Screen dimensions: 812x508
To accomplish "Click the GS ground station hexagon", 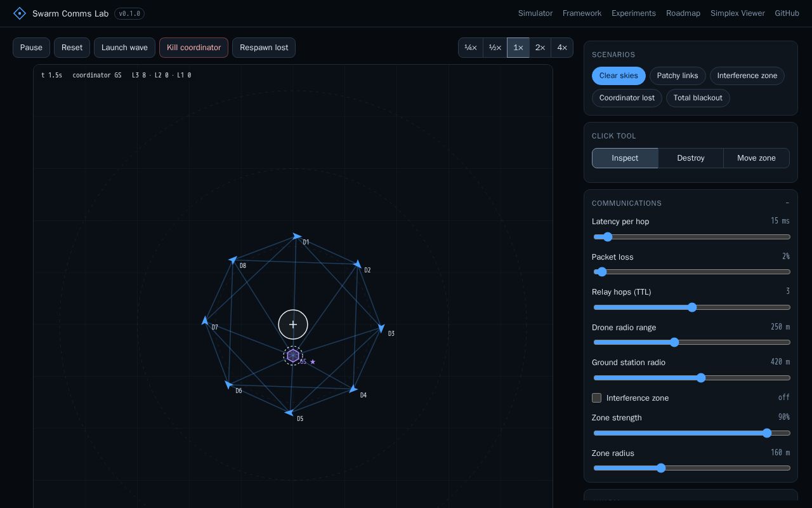I will pos(293,356).
